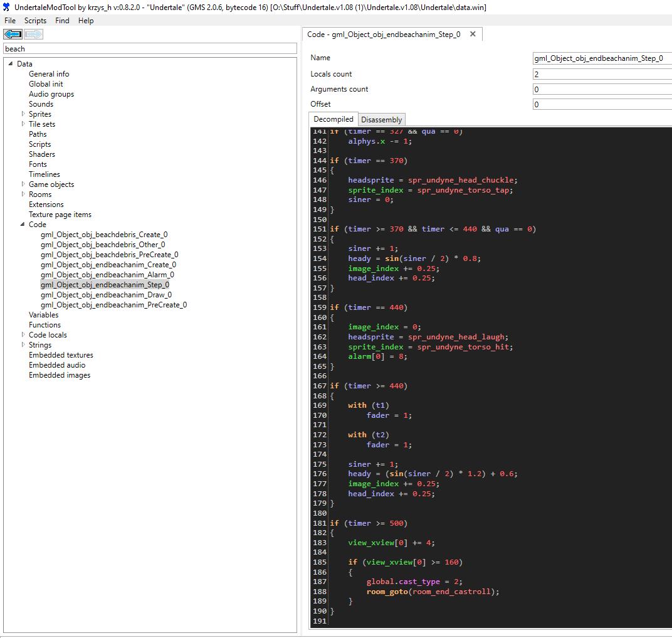Select Shaders in the tree

(x=42, y=154)
